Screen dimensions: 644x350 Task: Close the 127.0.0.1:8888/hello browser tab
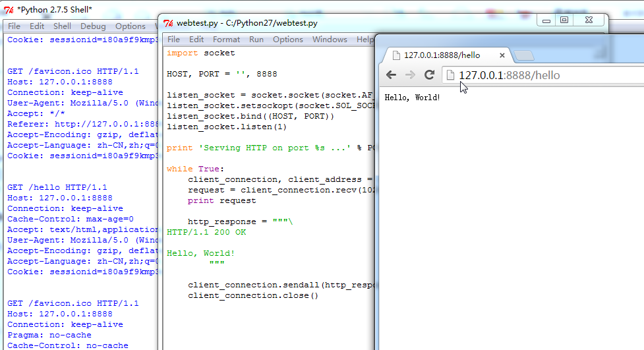pyautogui.click(x=502, y=55)
